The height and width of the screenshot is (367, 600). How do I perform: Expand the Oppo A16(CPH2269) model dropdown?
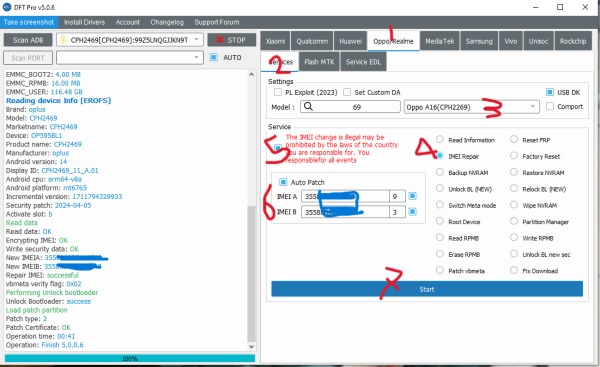471,107
